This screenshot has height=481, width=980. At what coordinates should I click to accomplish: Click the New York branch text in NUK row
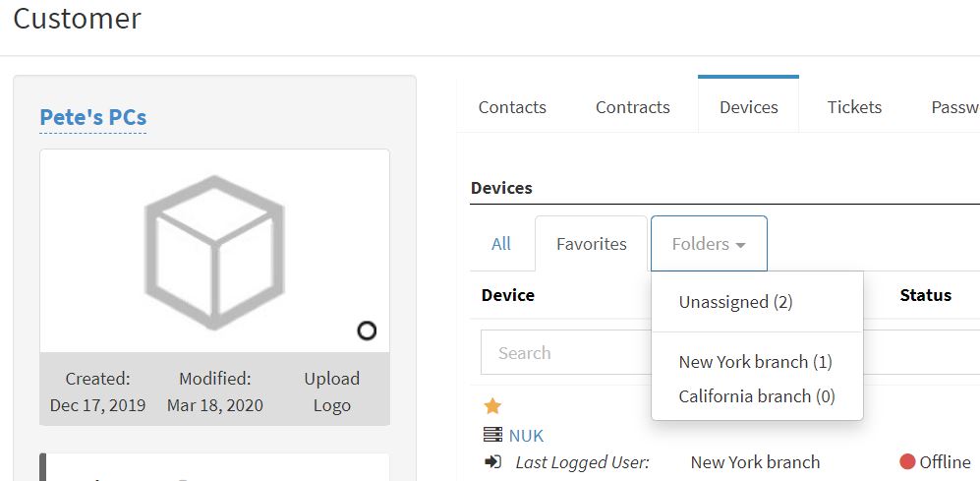pos(755,462)
